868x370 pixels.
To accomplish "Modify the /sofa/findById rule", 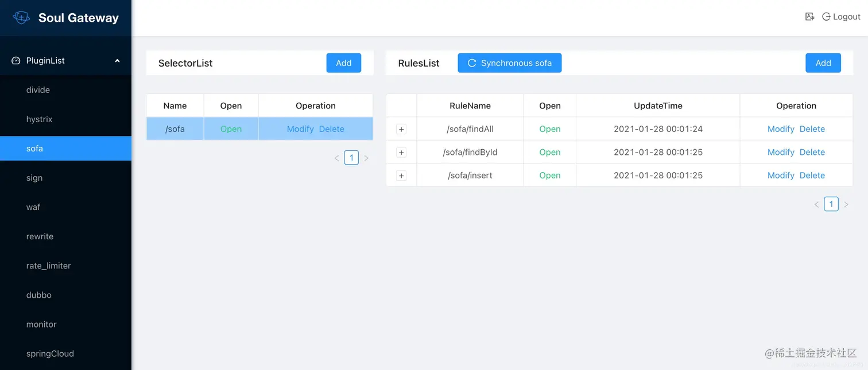I will [x=781, y=152].
